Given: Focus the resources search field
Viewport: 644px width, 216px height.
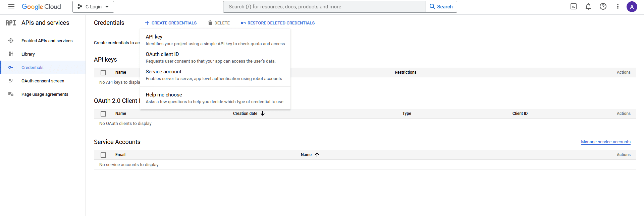Looking at the screenshot, I should click(324, 7).
